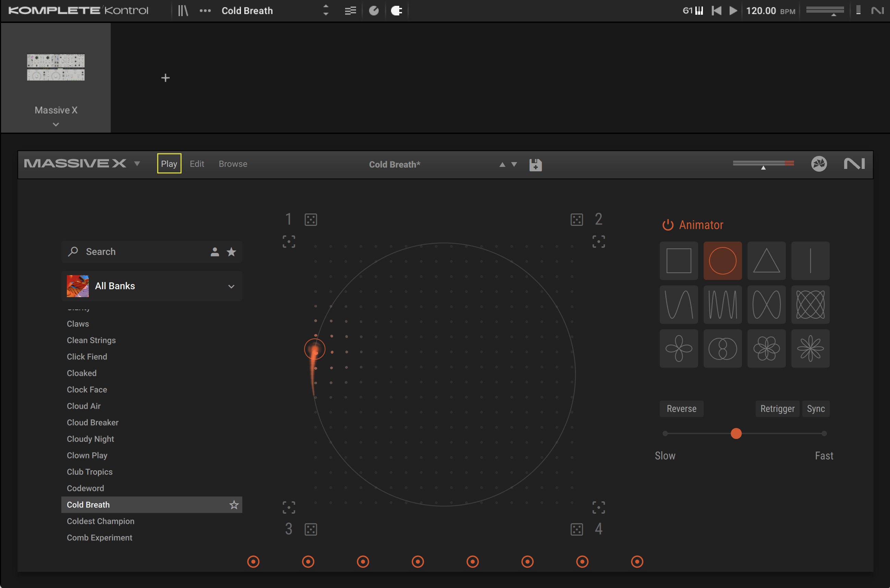
Task: Adjust the Komplete Kontrol master volume slider
Action: coord(825,11)
